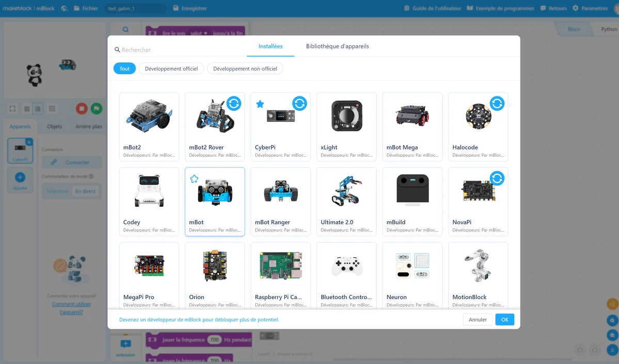Remove the CyberPi device with its X
Viewport: 619px width, 364px height.
click(x=29, y=142)
